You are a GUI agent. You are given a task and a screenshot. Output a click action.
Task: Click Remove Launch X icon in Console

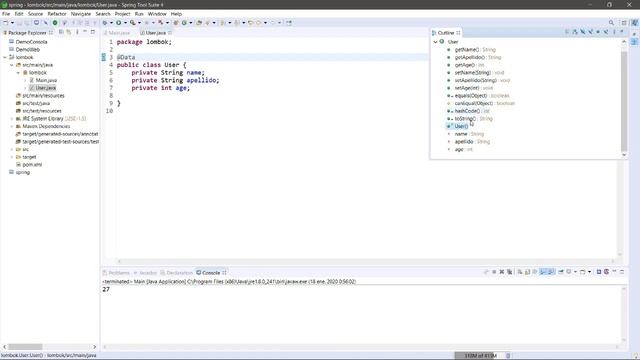[x=502, y=272]
